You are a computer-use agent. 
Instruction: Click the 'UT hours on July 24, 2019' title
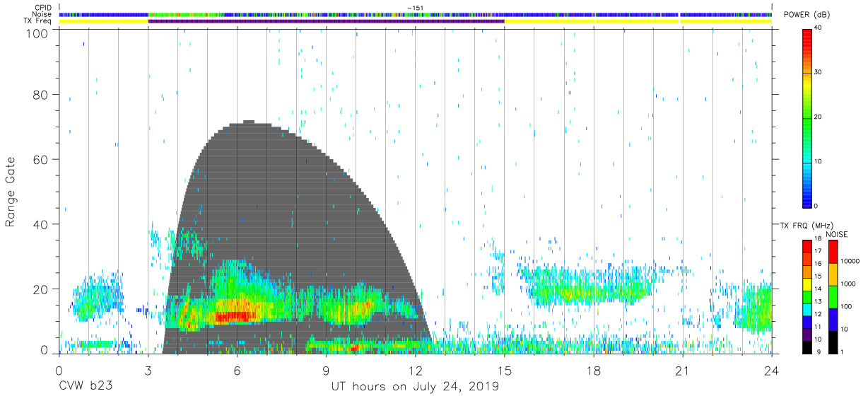pos(415,387)
